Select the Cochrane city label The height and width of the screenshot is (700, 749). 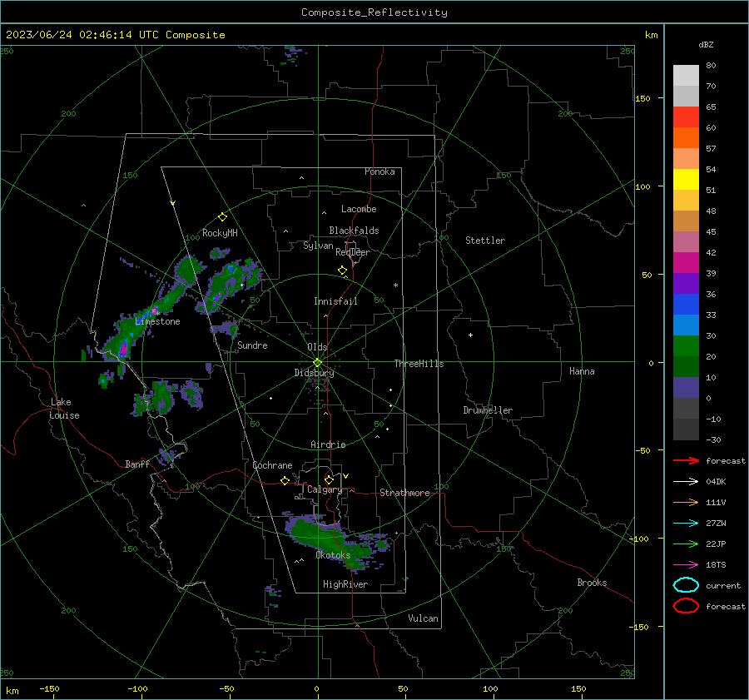coord(272,465)
